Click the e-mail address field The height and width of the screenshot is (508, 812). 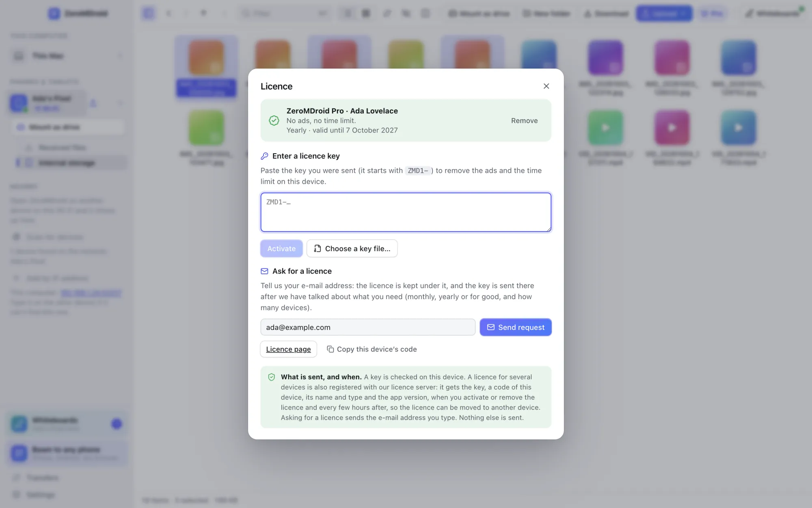pyautogui.click(x=368, y=327)
